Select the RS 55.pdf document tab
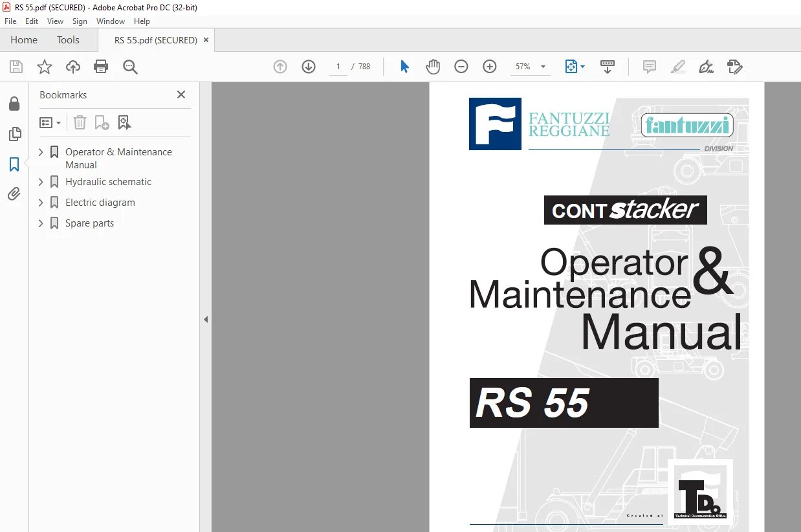Viewport: 801px width, 532px height. [155, 40]
